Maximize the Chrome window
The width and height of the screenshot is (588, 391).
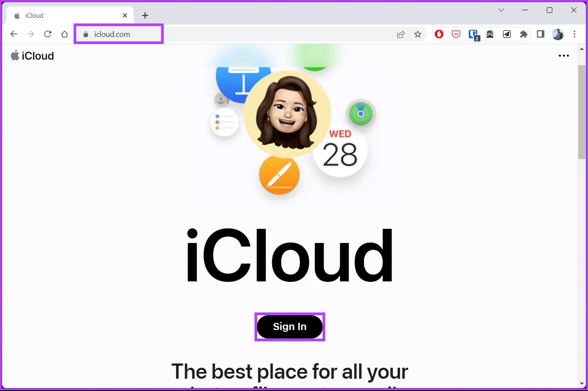(549, 10)
